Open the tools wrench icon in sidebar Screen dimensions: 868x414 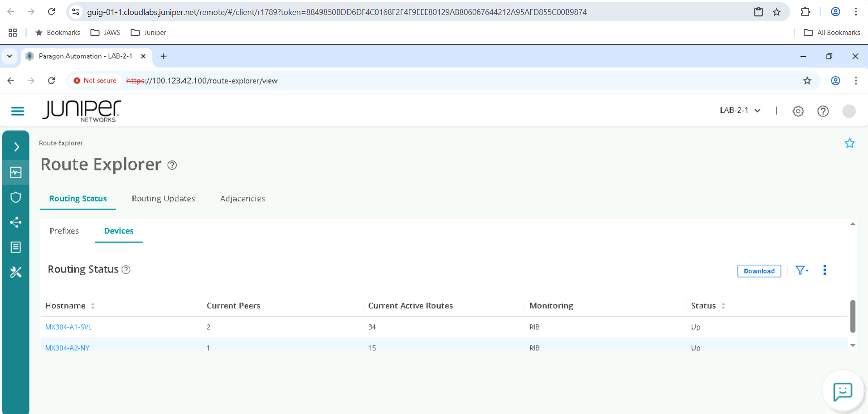[16, 272]
